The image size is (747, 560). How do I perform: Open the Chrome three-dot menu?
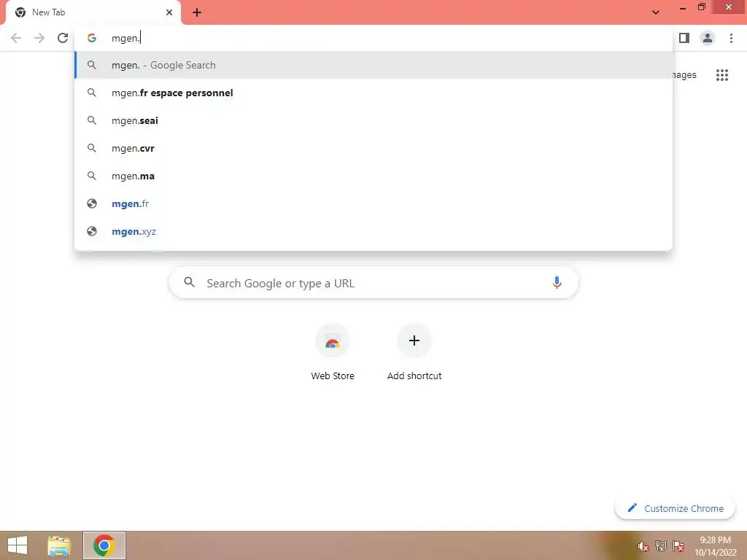pyautogui.click(x=731, y=38)
